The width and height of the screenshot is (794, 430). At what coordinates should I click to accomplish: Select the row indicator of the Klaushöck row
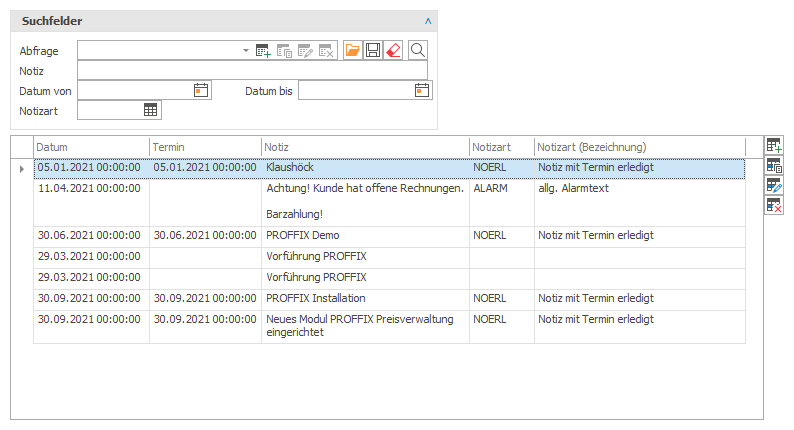click(22, 169)
